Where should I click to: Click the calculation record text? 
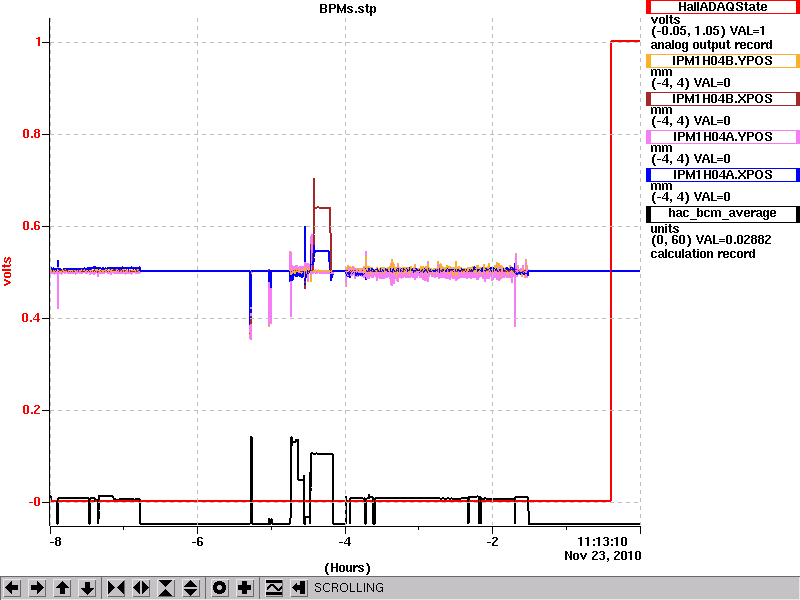[703, 254]
